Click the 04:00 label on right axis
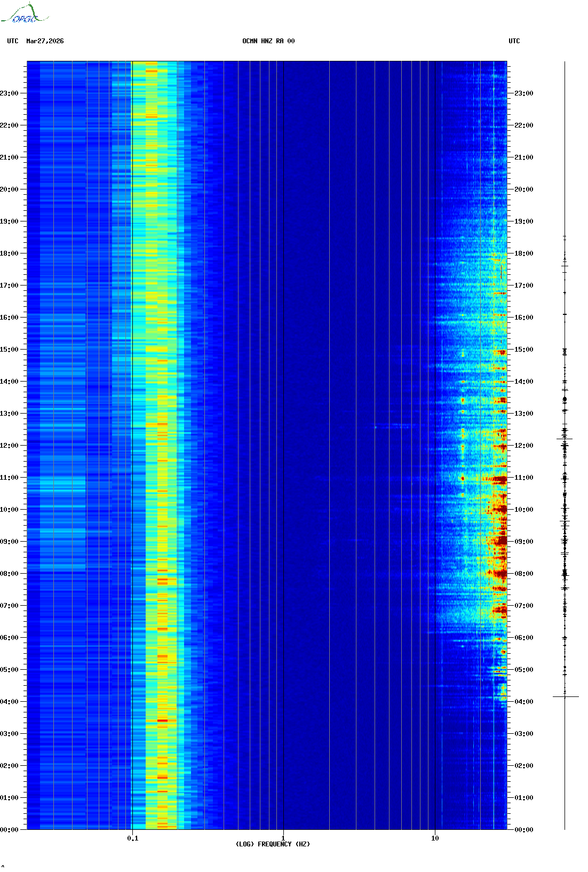 (523, 702)
